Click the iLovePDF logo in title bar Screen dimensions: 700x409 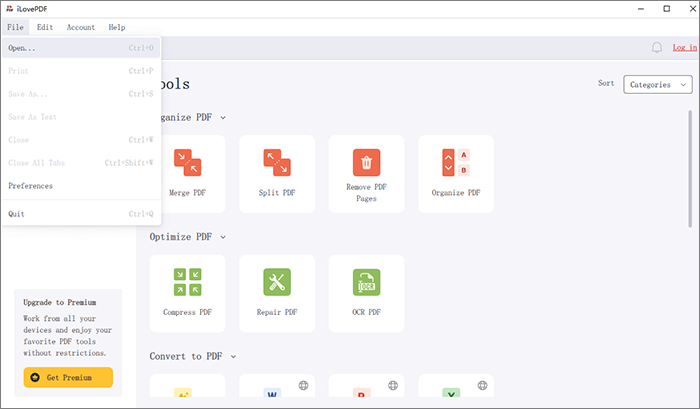9,8
